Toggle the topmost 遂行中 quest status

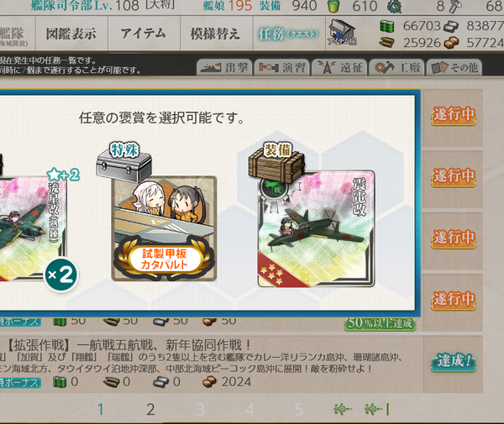tap(454, 115)
